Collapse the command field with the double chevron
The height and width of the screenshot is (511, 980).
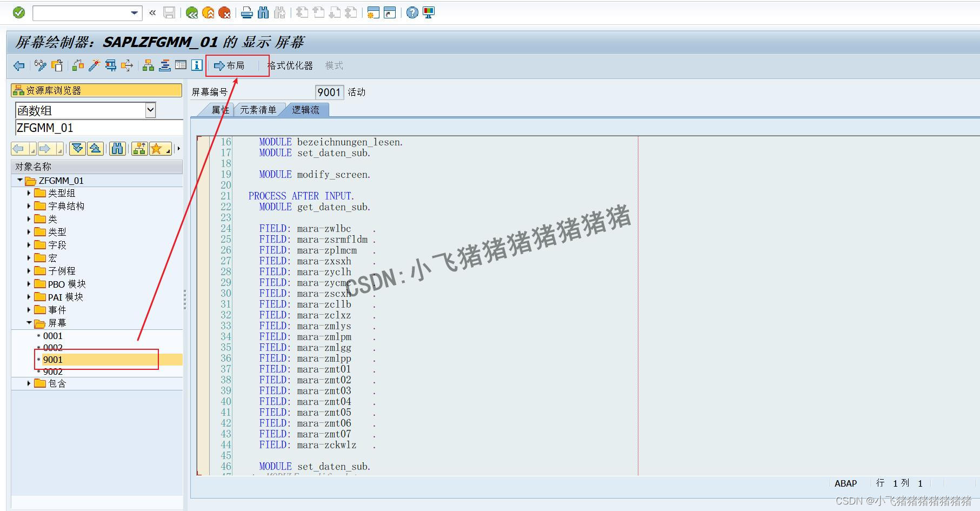pyautogui.click(x=152, y=12)
